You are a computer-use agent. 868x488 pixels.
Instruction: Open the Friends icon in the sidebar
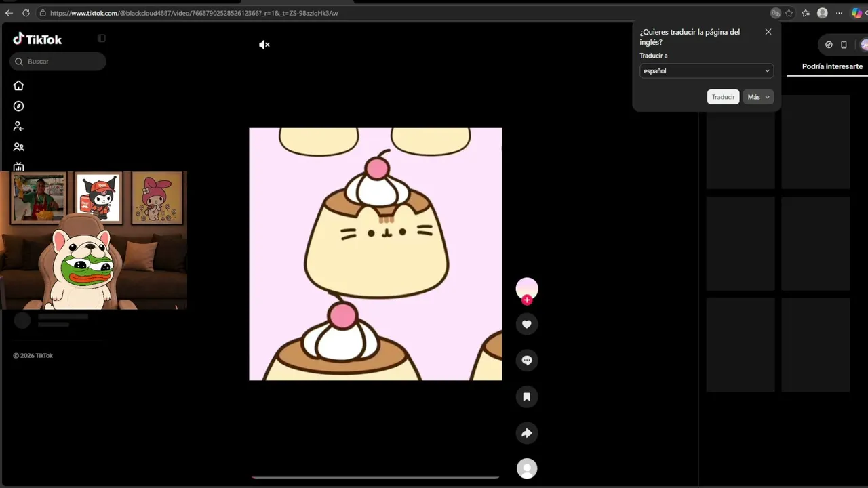pos(19,147)
